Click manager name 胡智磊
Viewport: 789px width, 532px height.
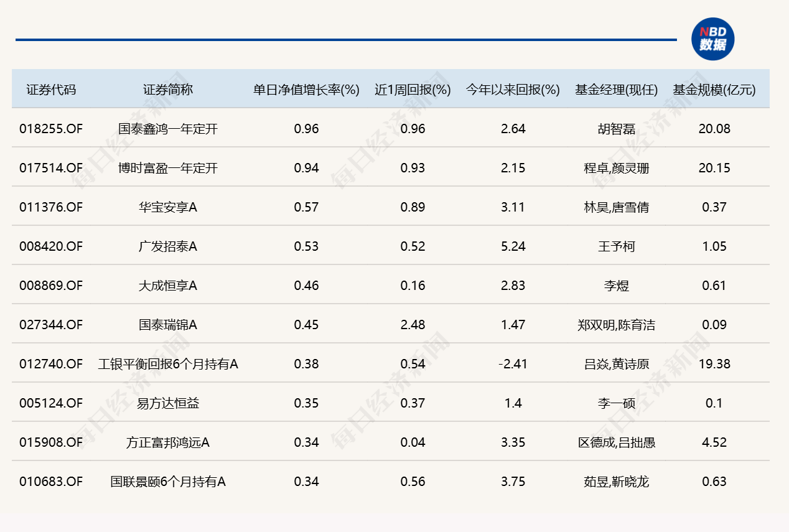(616, 129)
